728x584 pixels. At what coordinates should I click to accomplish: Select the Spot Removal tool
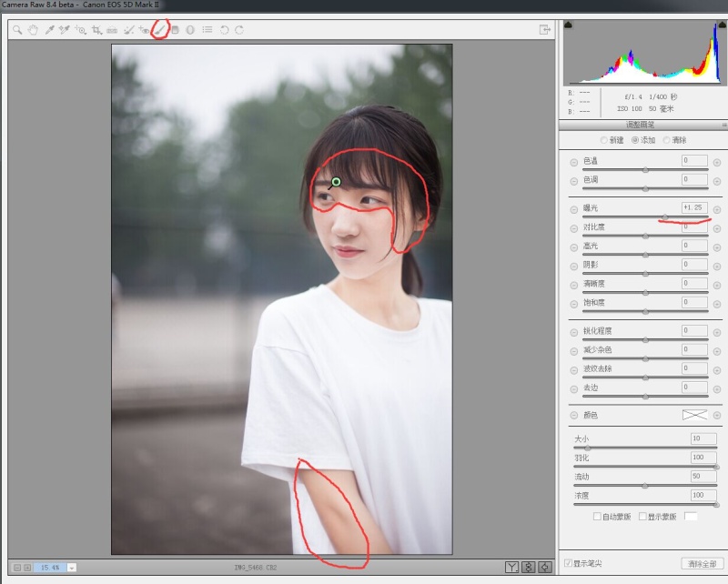128,30
